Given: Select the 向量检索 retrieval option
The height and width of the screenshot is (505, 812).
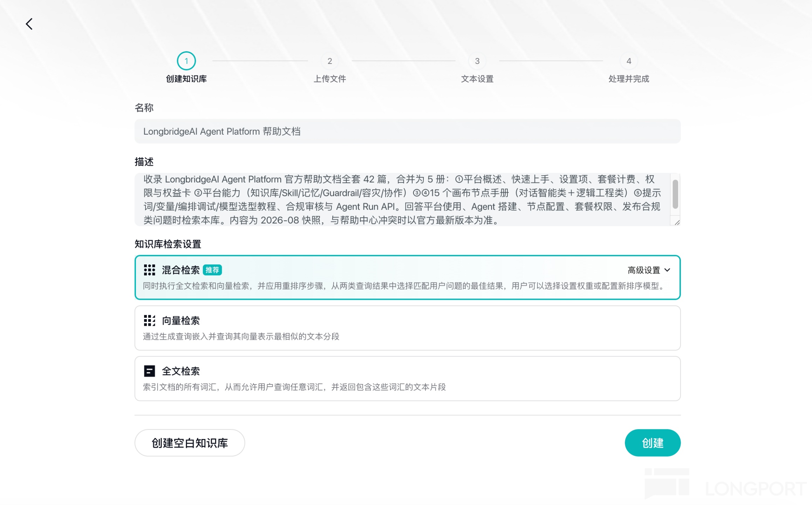Looking at the screenshot, I should [x=407, y=328].
